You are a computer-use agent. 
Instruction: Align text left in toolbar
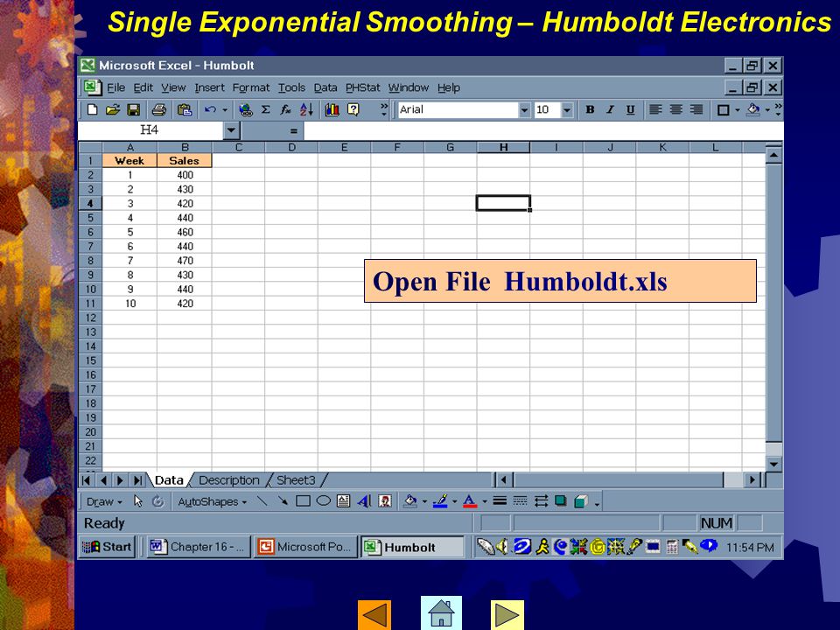(x=655, y=110)
